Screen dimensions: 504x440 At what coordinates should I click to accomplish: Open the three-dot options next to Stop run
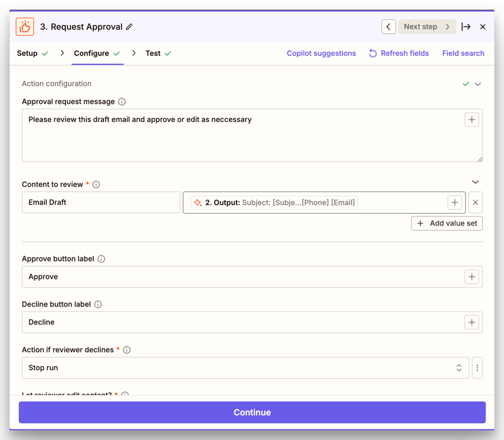point(477,368)
